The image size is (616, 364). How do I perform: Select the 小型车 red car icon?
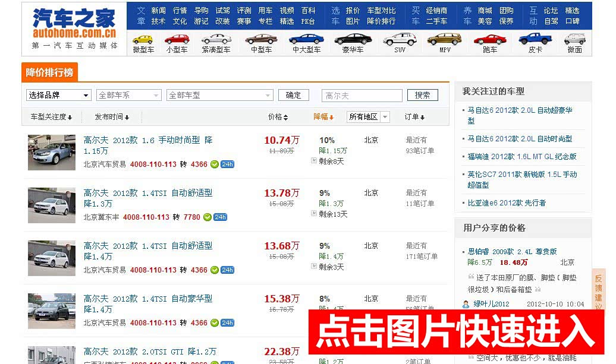point(177,39)
